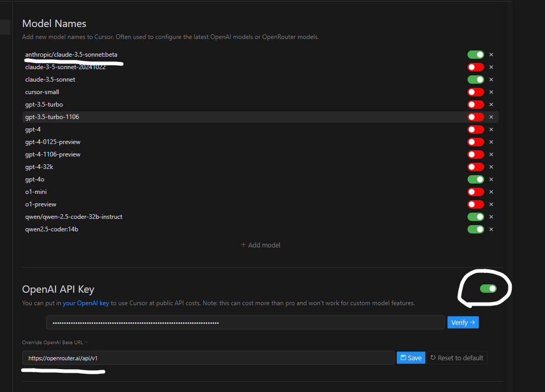This screenshot has height=392, width=545.
Task: Select the claude-3-5-sonnet-20241022 model name
Action: click(x=66, y=67)
